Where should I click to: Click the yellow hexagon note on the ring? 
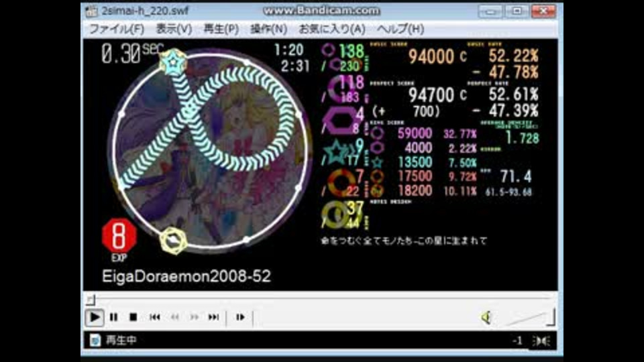(x=173, y=241)
